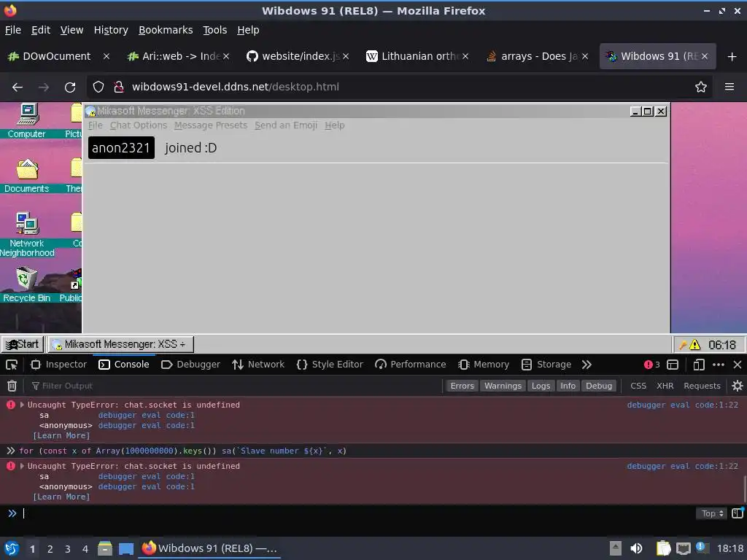The width and height of the screenshot is (747, 560).
Task: Select iframe picker icon in devtools
Action: (x=673, y=365)
